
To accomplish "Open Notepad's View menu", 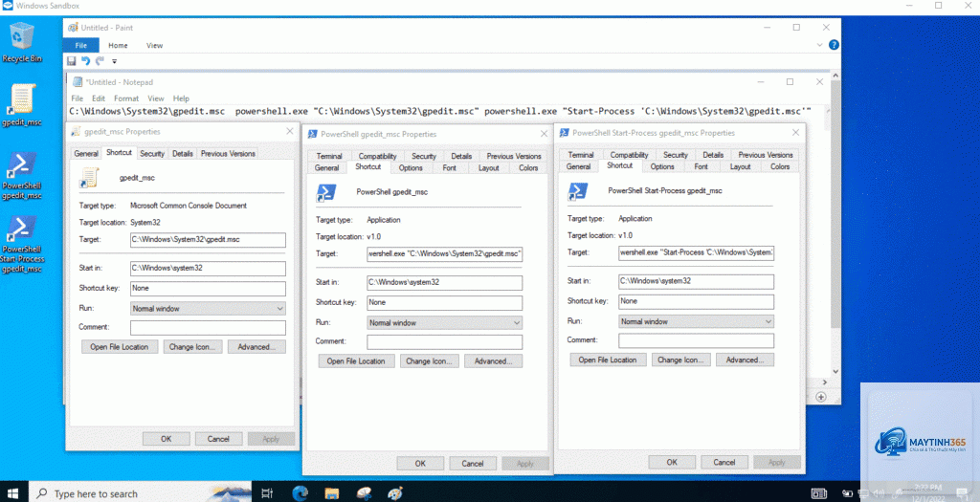I will click(156, 98).
